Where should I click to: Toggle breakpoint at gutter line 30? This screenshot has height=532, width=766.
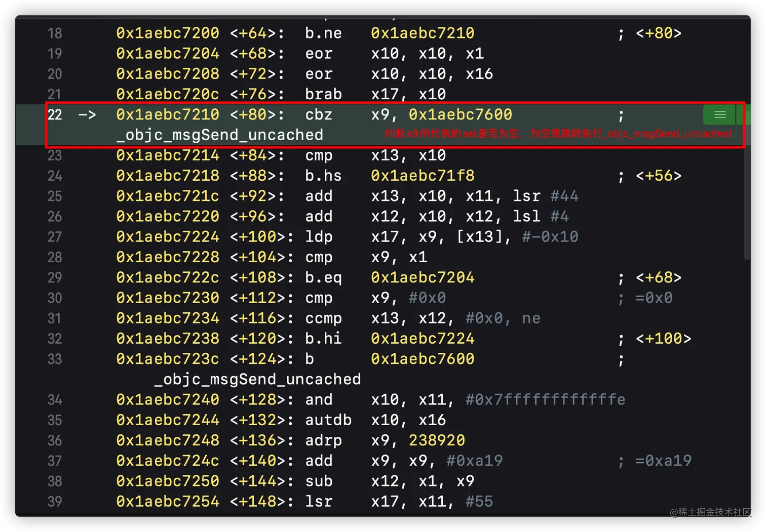[55, 298]
